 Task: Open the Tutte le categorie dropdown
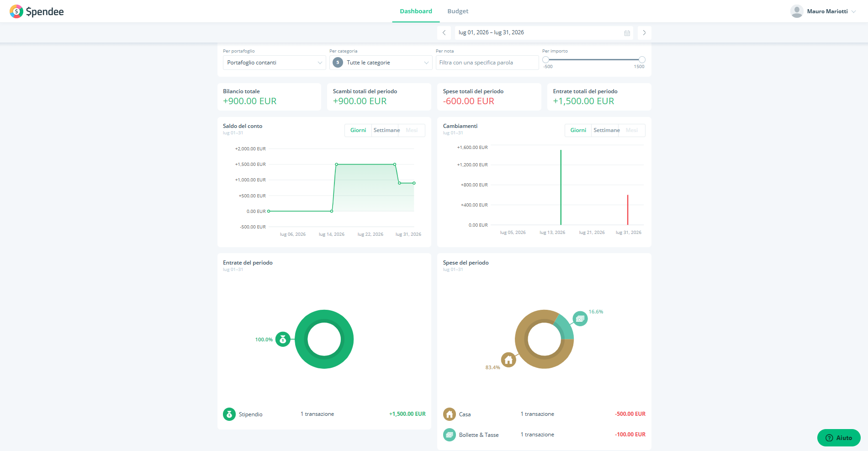point(381,63)
